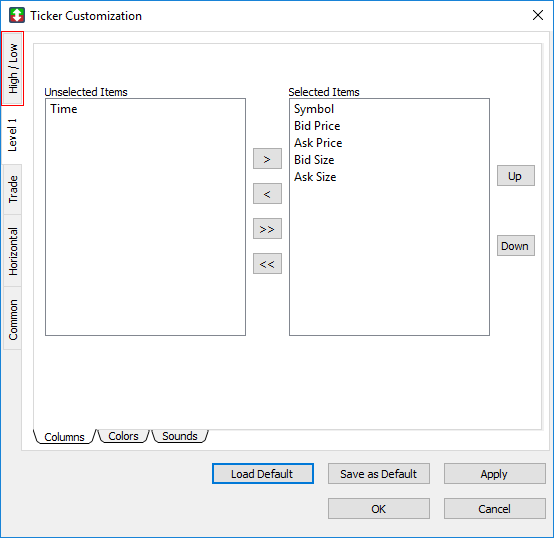The height and width of the screenshot is (538, 554).
Task: Select the Common tab
Action: [x=13, y=319]
